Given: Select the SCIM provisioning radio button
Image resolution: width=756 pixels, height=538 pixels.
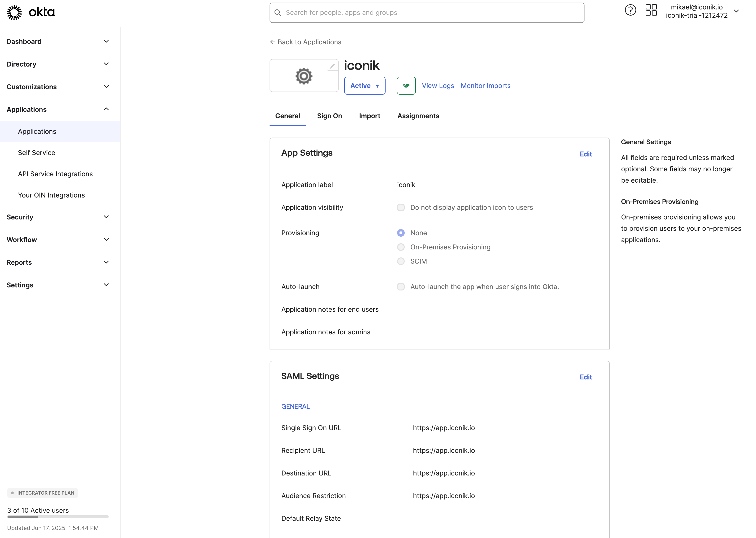Looking at the screenshot, I should coord(400,261).
